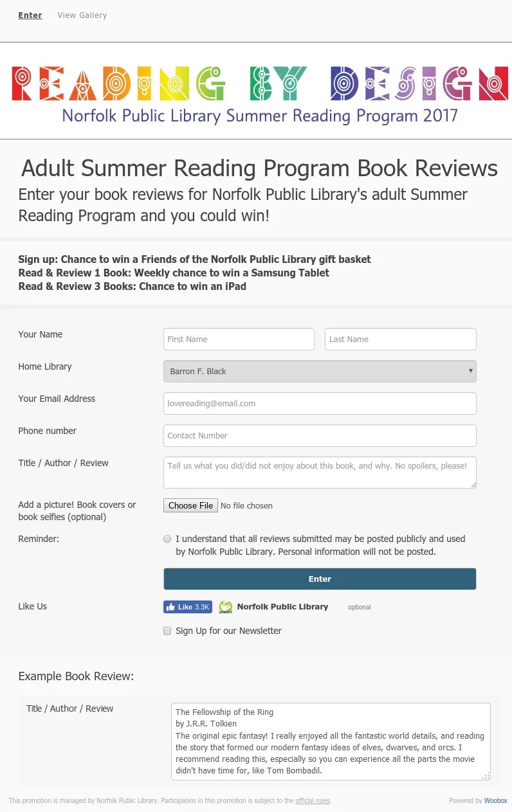Click the Contact Number field
The height and width of the screenshot is (812, 512).
click(320, 435)
